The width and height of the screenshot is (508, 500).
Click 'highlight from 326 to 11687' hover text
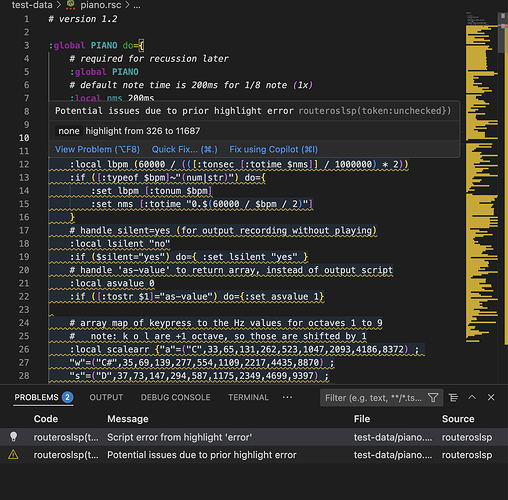(x=143, y=131)
